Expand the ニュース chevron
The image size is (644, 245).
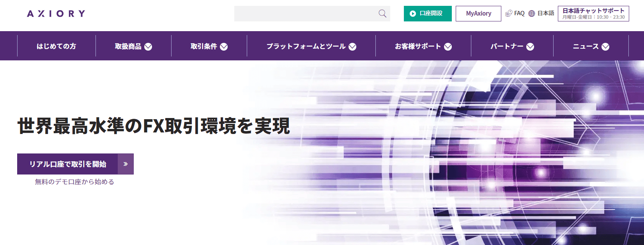(605, 47)
